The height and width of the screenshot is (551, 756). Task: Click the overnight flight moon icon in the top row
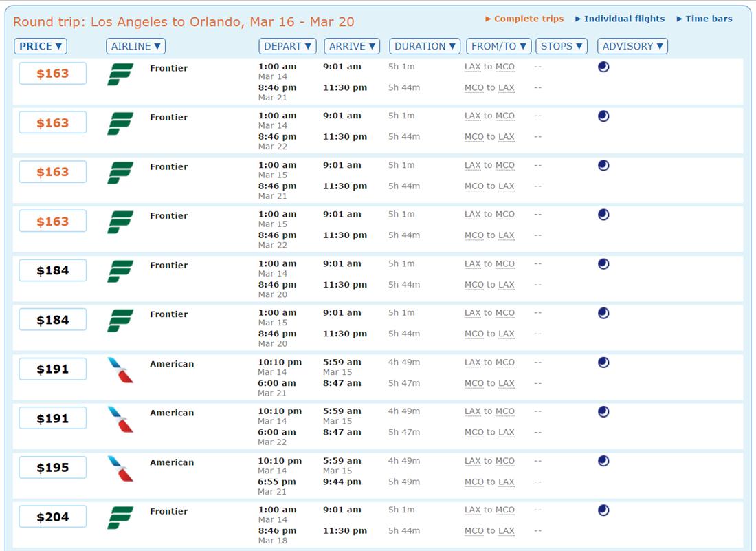[603, 67]
